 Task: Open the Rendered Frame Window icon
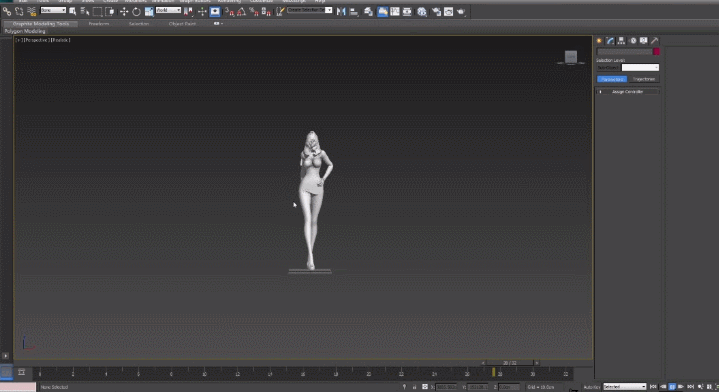pos(448,11)
